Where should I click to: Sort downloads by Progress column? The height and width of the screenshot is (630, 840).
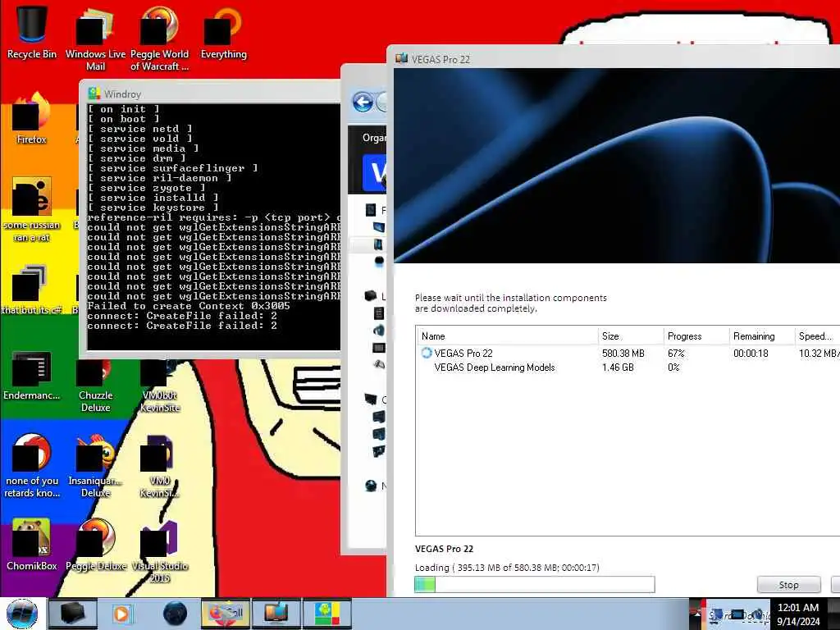pyautogui.click(x=696, y=336)
